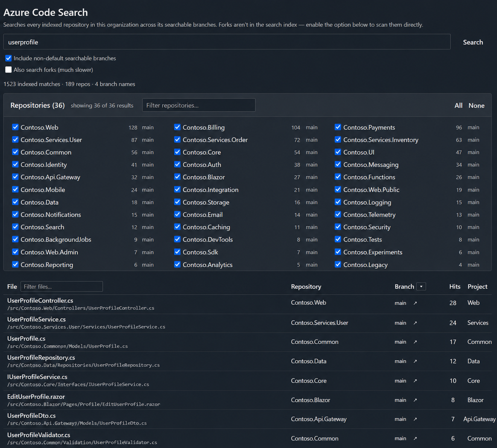Open external link icon for UserProfile.cs row

click(415, 342)
